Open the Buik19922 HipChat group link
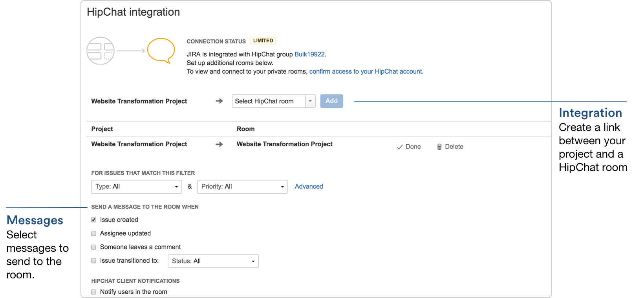This screenshot has height=298, width=644. click(309, 55)
